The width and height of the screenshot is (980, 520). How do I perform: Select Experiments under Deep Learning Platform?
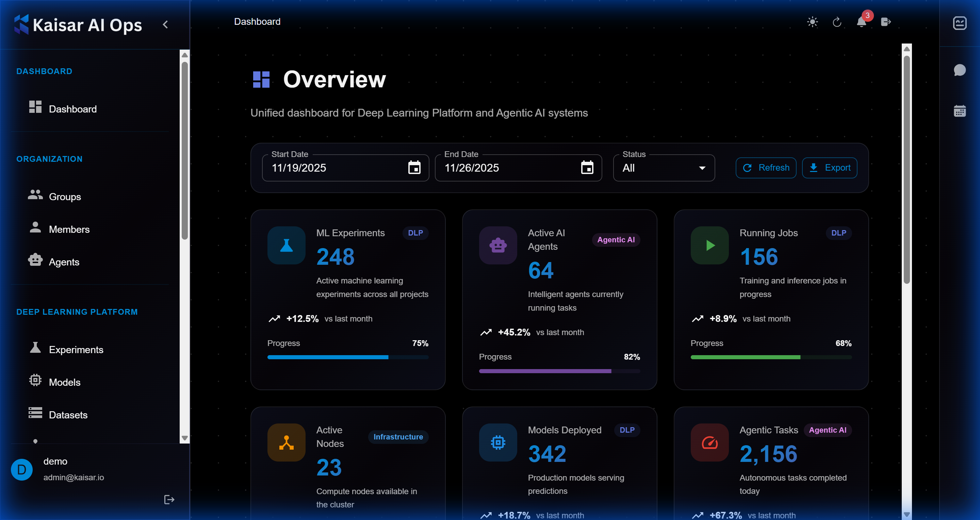76,349
